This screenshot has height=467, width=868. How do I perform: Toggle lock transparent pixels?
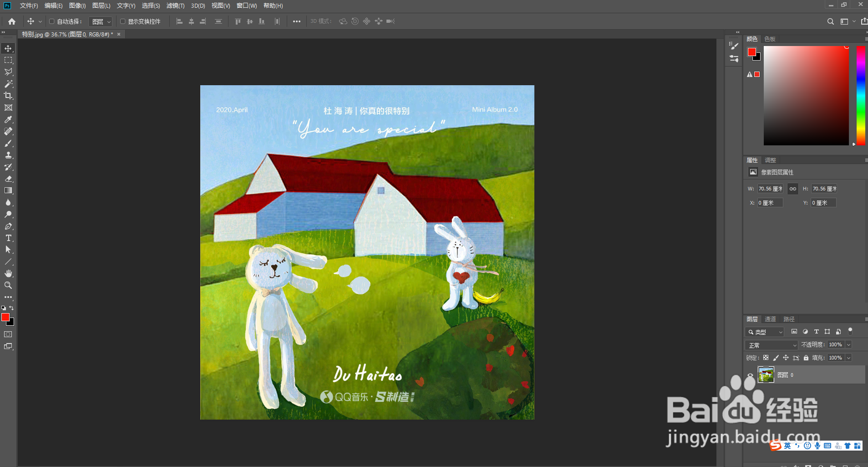tap(766, 358)
